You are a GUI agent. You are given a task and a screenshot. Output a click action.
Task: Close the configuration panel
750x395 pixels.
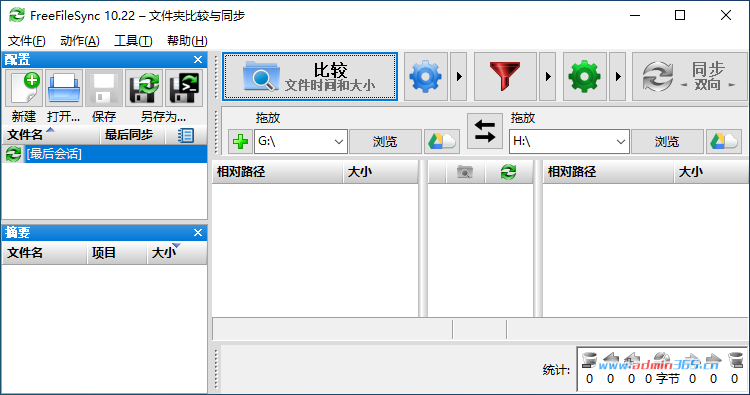[198, 60]
